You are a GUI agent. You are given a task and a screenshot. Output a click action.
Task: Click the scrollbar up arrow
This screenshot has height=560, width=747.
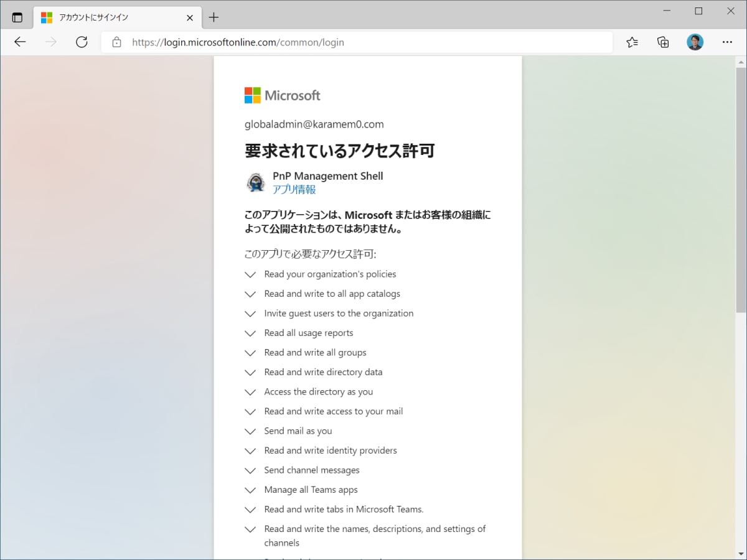pyautogui.click(x=741, y=62)
